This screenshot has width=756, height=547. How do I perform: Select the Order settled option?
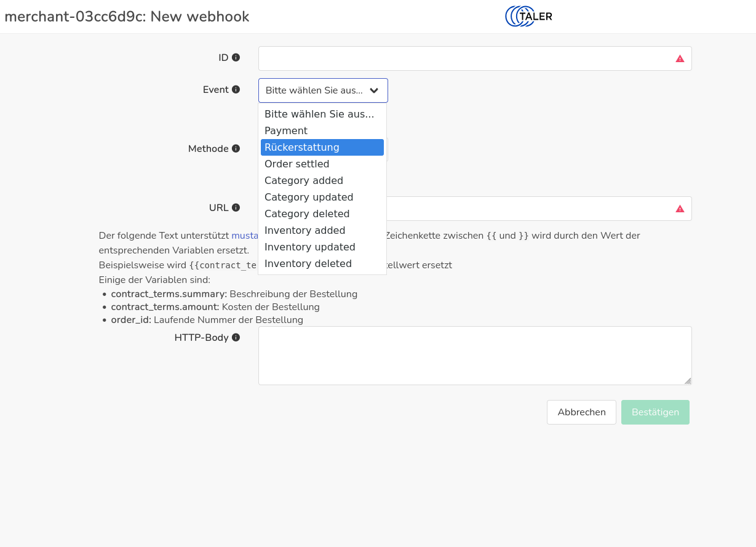(297, 164)
